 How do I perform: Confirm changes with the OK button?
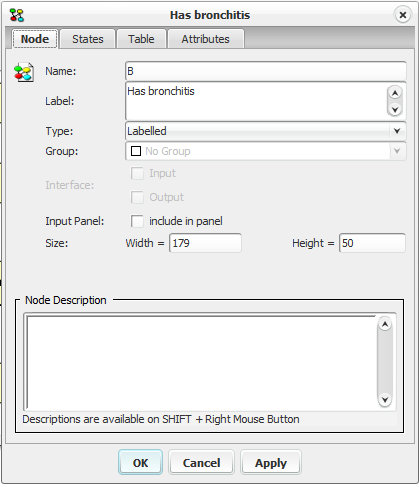point(140,463)
